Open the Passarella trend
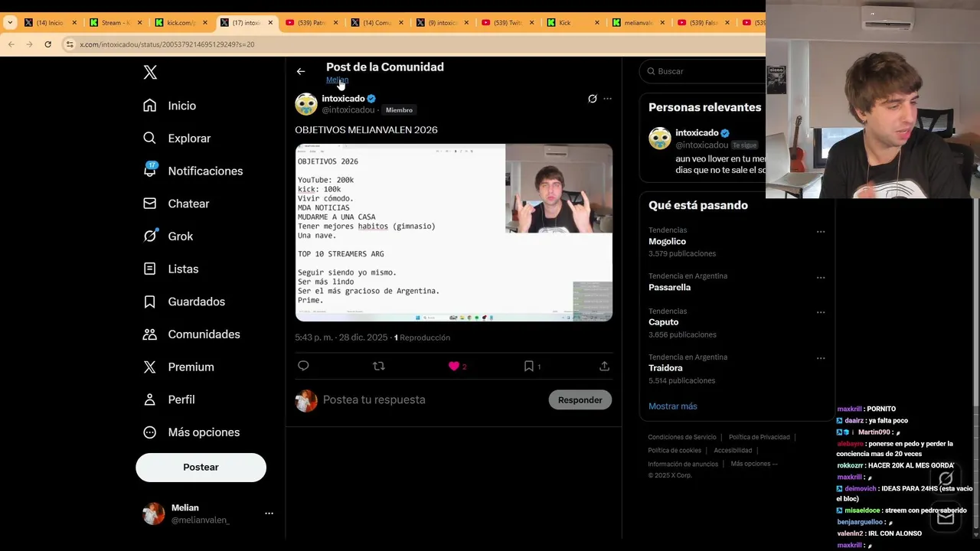The height and width of the screenshot is (551, 980). tap(669, 287)
